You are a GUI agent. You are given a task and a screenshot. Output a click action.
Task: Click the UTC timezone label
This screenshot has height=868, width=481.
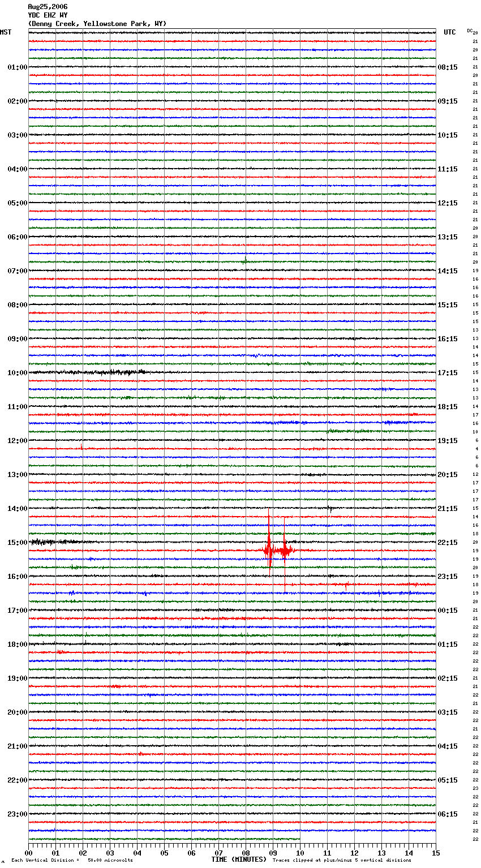tap(450, 32)
